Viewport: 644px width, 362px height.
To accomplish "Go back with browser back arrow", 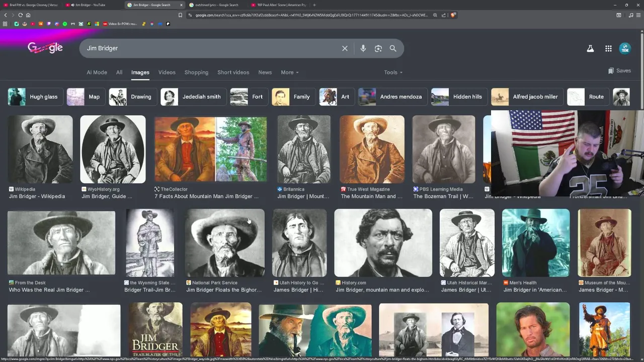I will [6, 15].
